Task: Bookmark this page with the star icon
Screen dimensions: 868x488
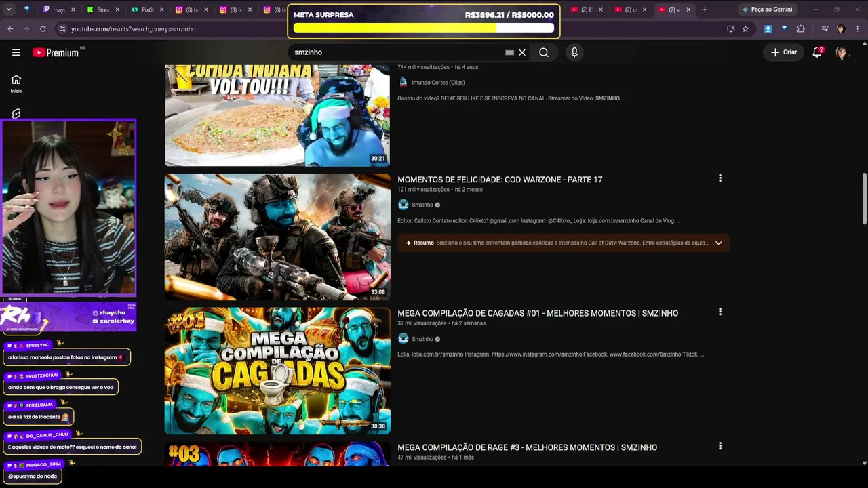Action: 745,29
